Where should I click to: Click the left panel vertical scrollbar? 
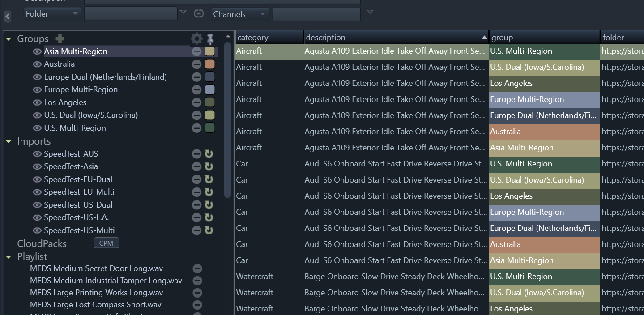[x=227, y=119]
